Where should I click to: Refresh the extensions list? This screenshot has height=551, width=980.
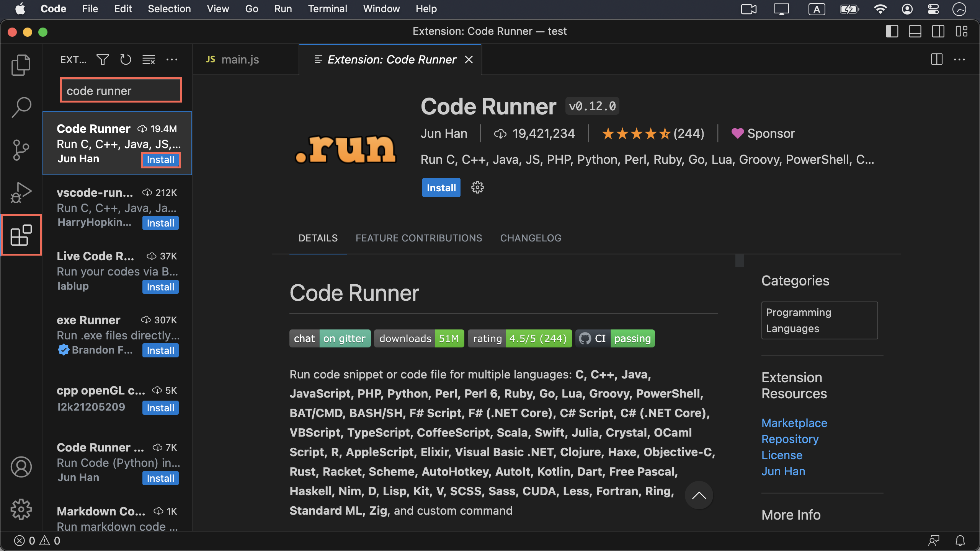[126, 60]
